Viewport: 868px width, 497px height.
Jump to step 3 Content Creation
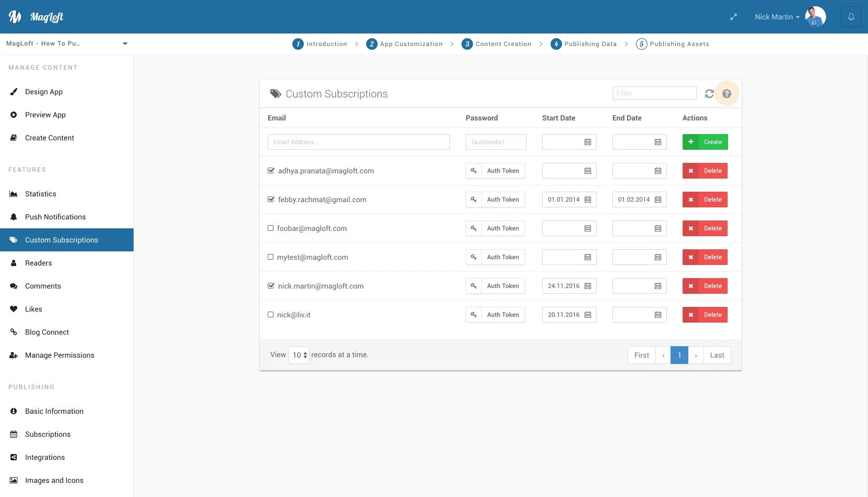pos(496,44)
